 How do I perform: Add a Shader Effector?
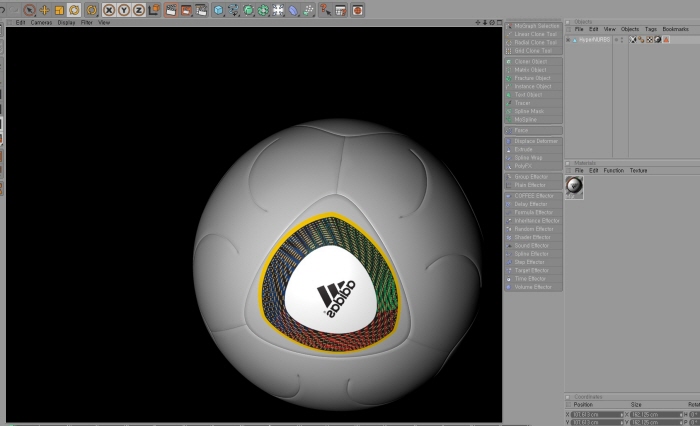pyautogui.click(x=533, y=237)
